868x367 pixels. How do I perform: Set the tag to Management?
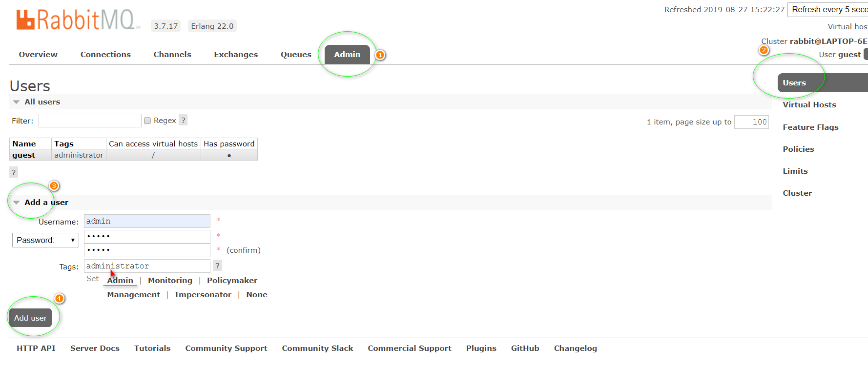pyautogui.click(x=133, y=295)
